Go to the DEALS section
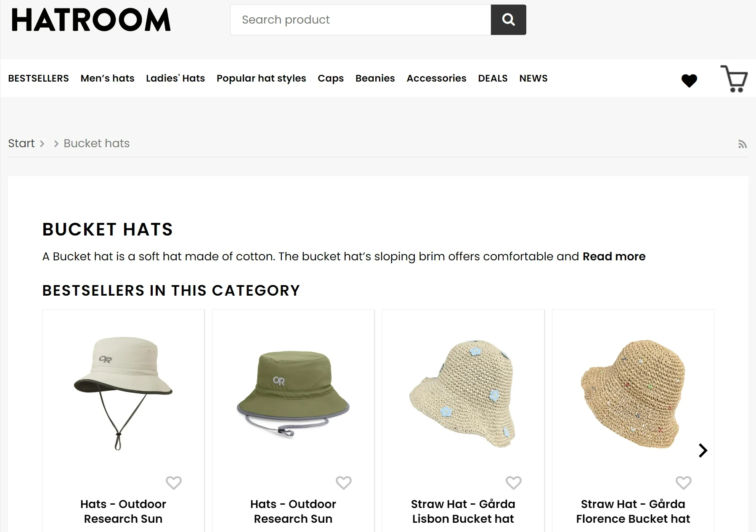Image resolution: width=756 pixels, height=532 pixels. 493,78
